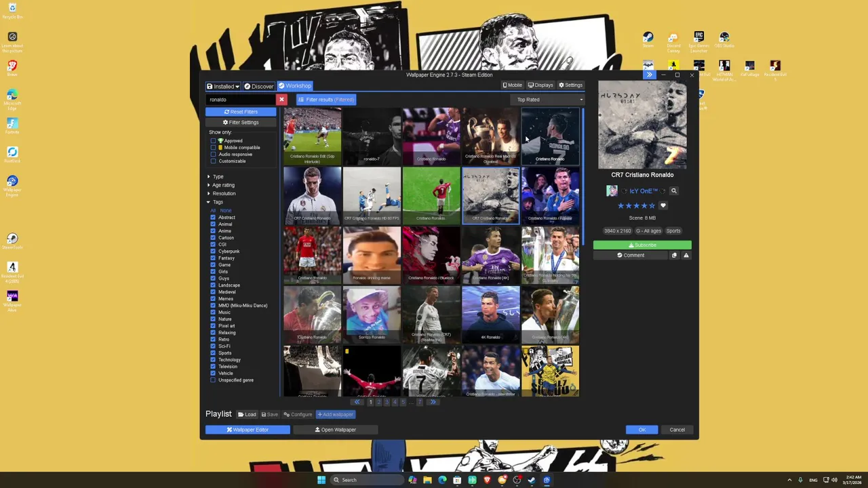This screenshot has width=868, height=488.
Task: Enable the Customizable checkbox
Action: [x=213, y=161]
